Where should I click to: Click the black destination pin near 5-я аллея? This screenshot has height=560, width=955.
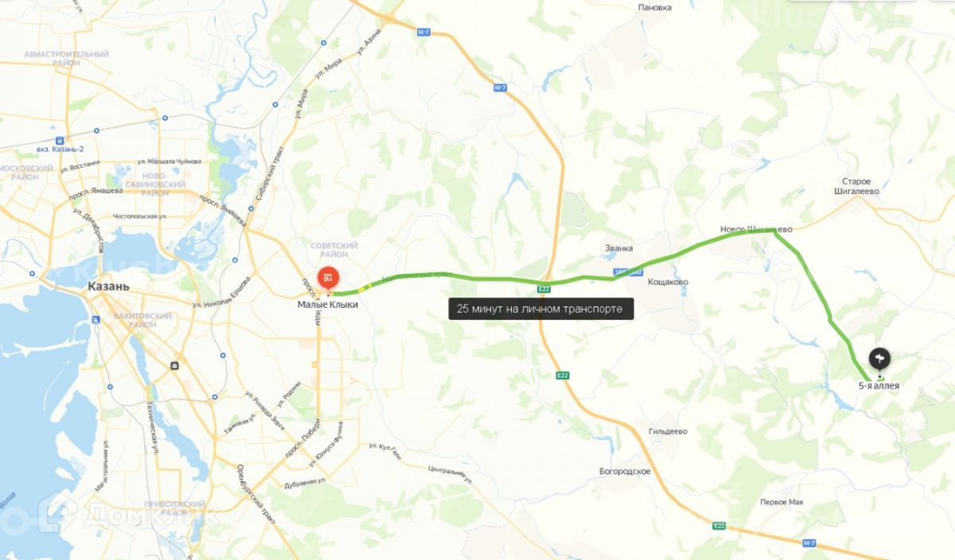click(879, 360)
